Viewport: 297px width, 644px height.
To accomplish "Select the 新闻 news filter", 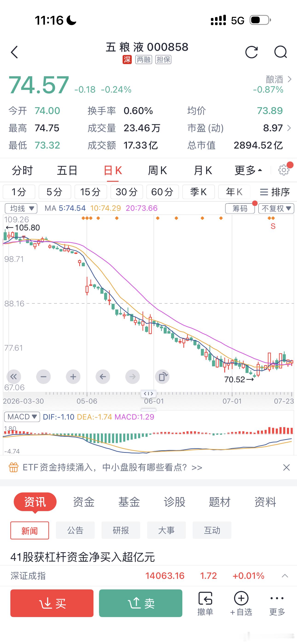I will click(30, 530).
